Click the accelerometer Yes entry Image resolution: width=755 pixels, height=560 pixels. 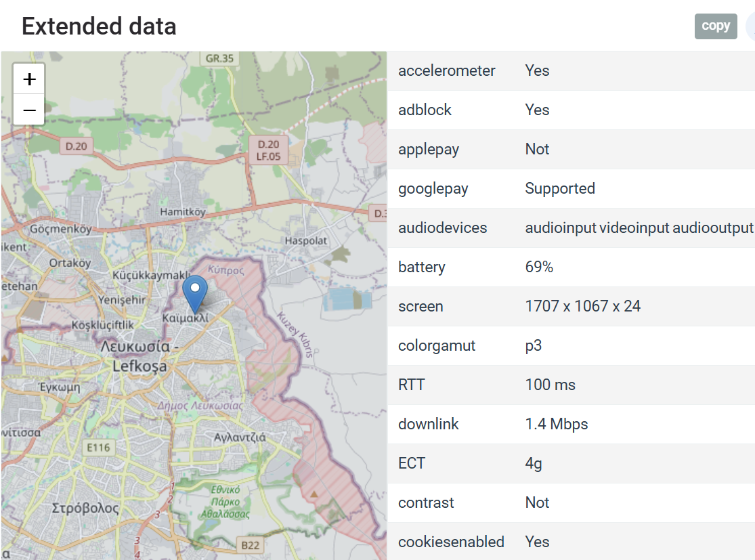(537, 70)
